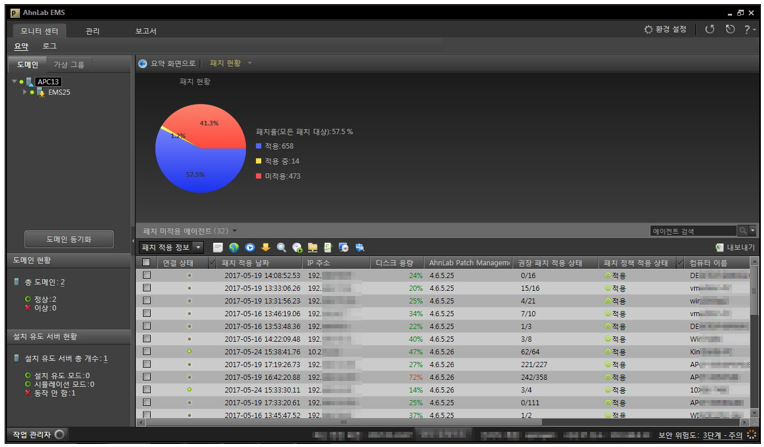
Task: Click the monitor with gear icon
Action: 344,248
